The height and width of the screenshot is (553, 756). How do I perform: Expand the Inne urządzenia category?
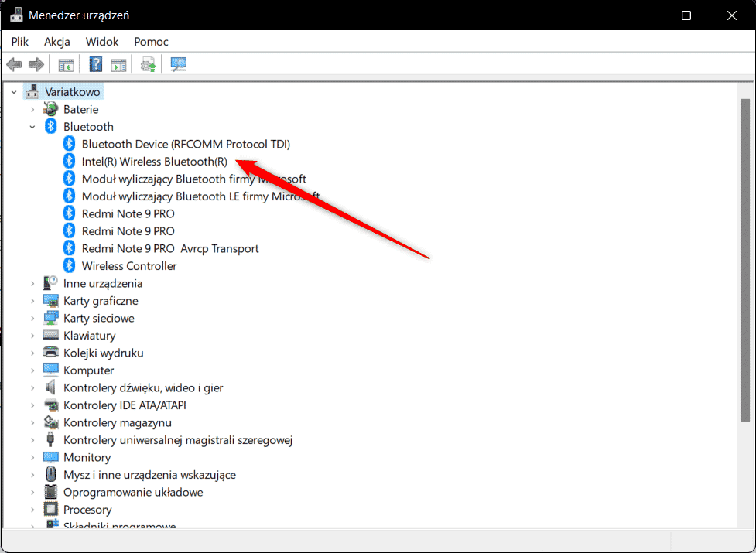(32, 283)
